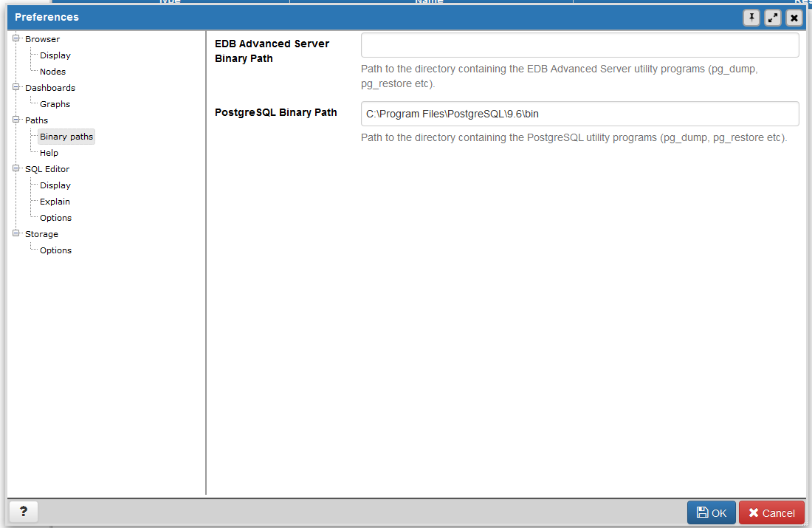Image resolution: width=812 pixels, height=528 pixels.
Task: Select the Binary paths item
Action: pos(66,137)
